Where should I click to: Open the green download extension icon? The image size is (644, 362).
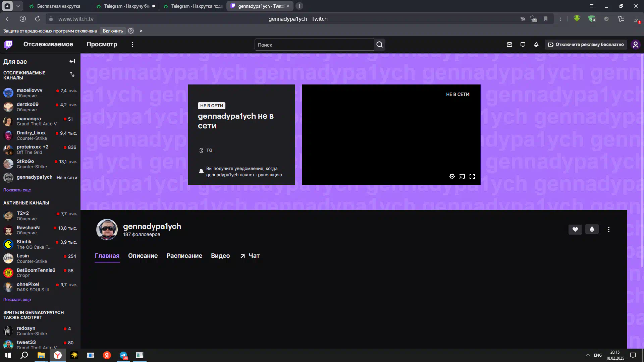click(x=577, y=19)
